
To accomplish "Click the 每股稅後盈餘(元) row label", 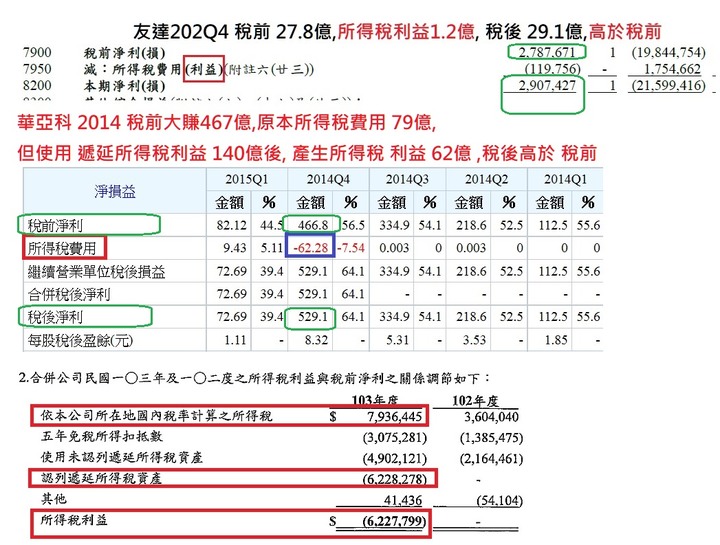I will 80,341.
